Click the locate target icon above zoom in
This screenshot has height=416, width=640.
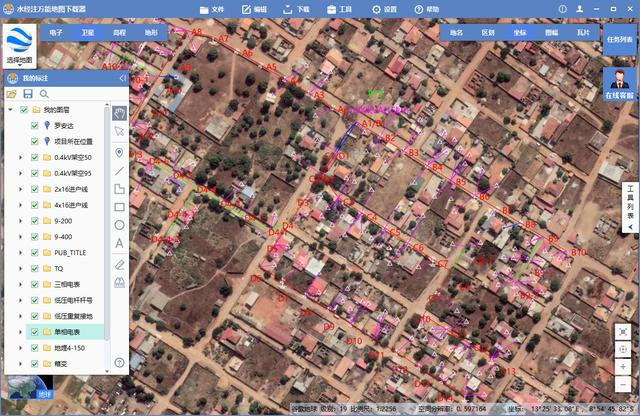(623, 349)
